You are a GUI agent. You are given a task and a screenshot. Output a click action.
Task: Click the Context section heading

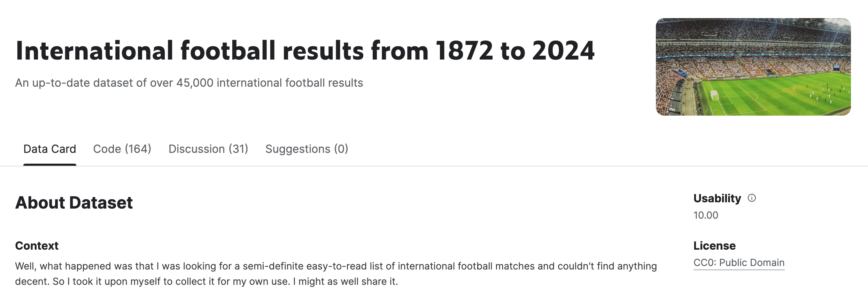click(37, 246)
